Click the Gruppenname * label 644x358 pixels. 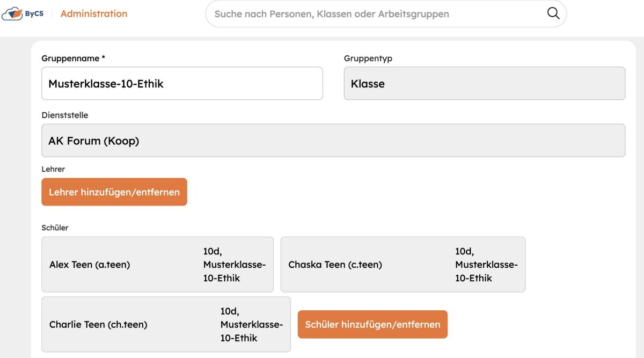tap(73, 58)
